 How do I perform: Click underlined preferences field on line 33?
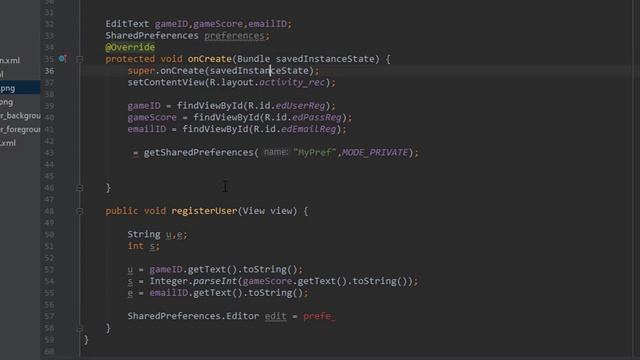pyautogui.click(x=234, y=36)
